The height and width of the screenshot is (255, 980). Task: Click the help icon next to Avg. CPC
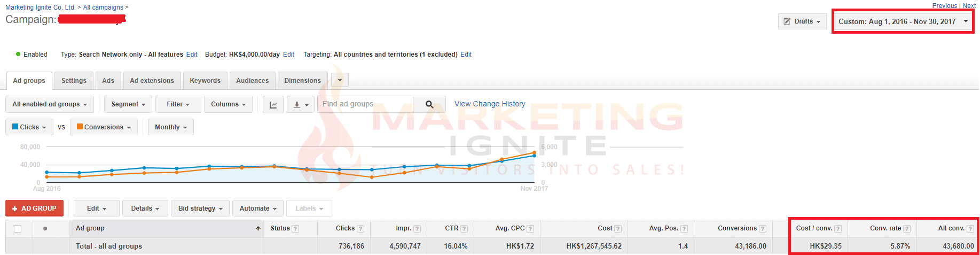pyautogui.click(x=530, y=229)
